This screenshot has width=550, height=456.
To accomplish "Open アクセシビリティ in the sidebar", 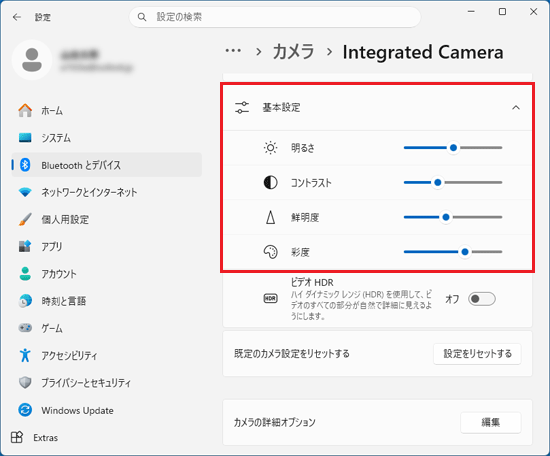I will pos(107,355).
